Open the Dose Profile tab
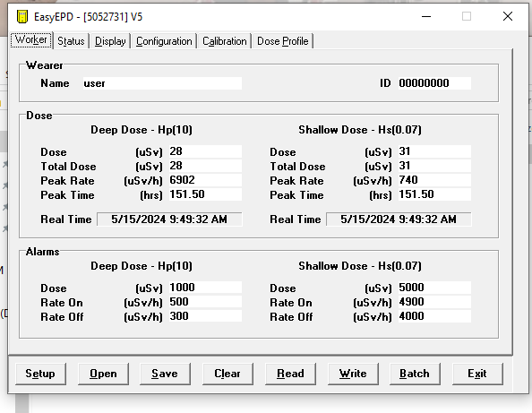The height and width of the screenshot is (413, 532). point(283,41)
